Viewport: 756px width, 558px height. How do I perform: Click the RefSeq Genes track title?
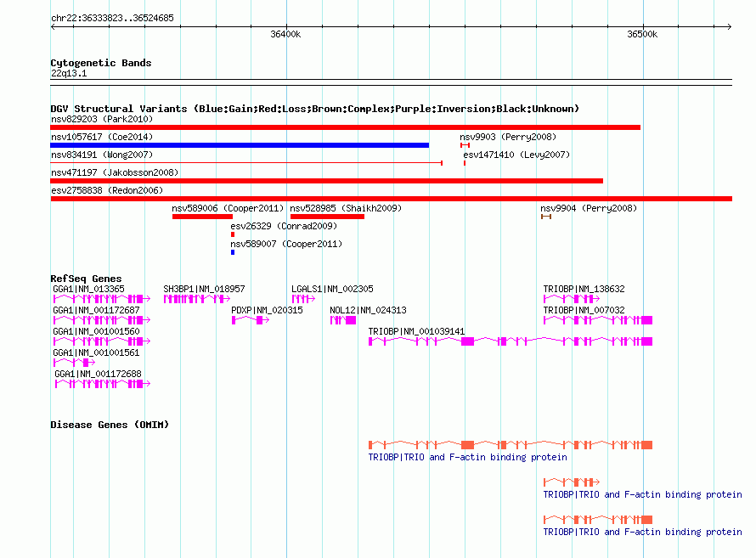click(86, 279)
